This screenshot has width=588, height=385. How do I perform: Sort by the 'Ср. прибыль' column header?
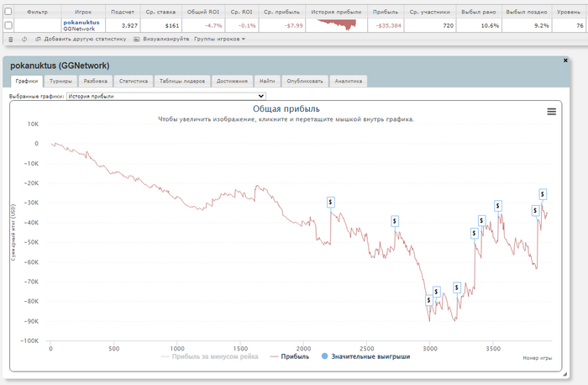[281, 12]
